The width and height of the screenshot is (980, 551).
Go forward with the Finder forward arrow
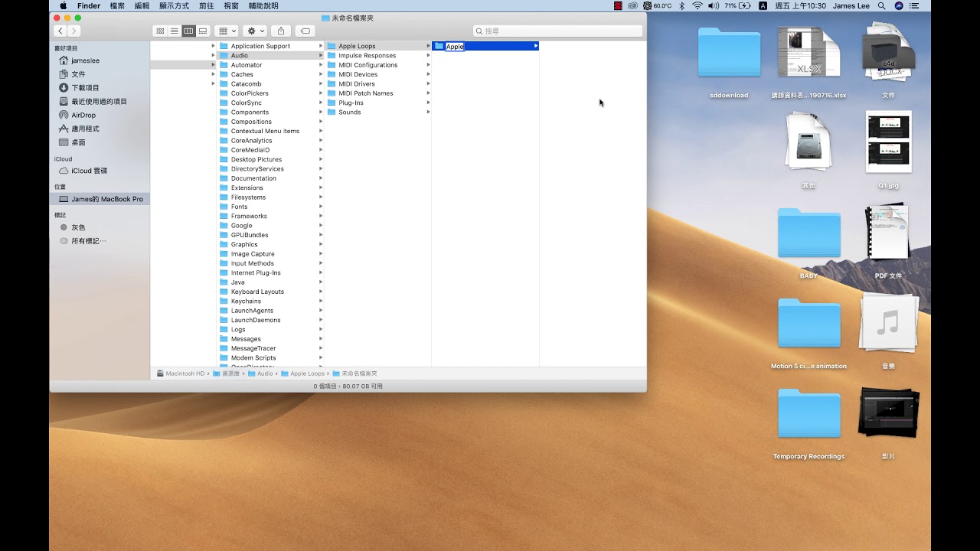[x=73, y=31]
